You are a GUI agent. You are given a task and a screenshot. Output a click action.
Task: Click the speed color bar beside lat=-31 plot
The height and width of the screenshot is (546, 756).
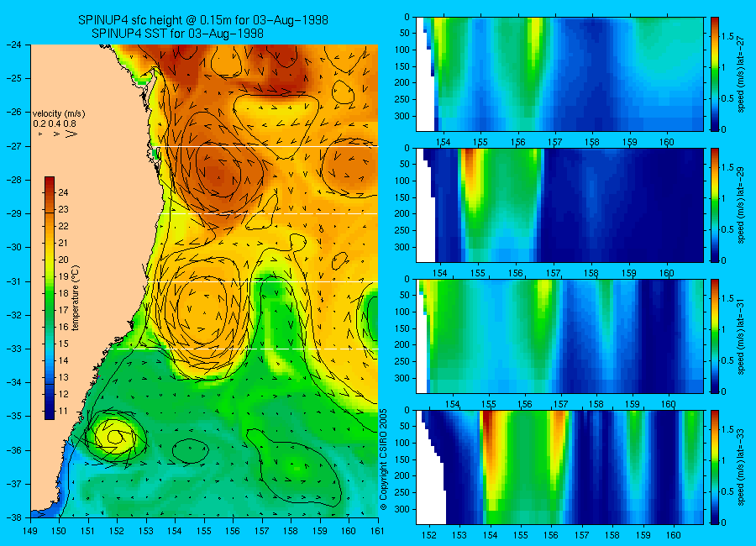pos(715,336)
